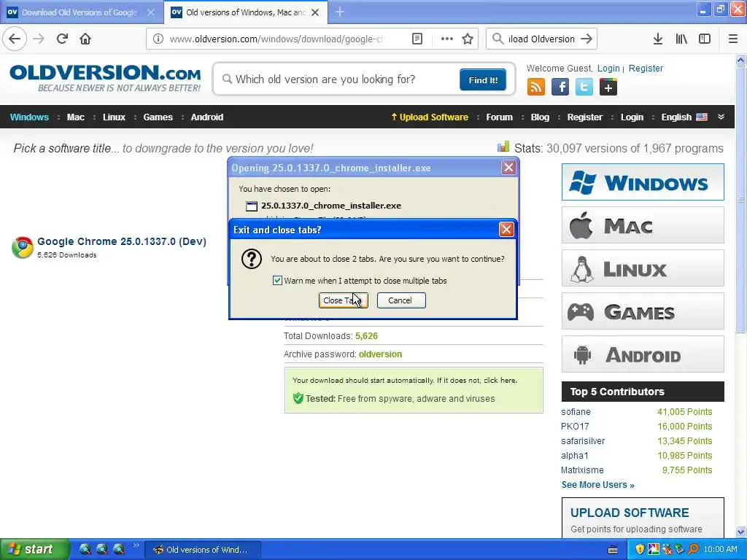Open Google Chrome 25.0.1337.0 (Dev) link
Screen dimensions: 747x560
tap(122, 241)
